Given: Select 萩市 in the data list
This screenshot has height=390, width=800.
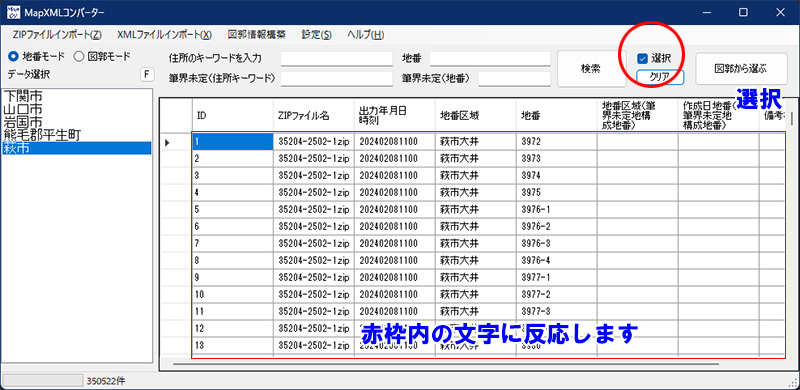Looking at the screenshot, I should click(77, 148).
